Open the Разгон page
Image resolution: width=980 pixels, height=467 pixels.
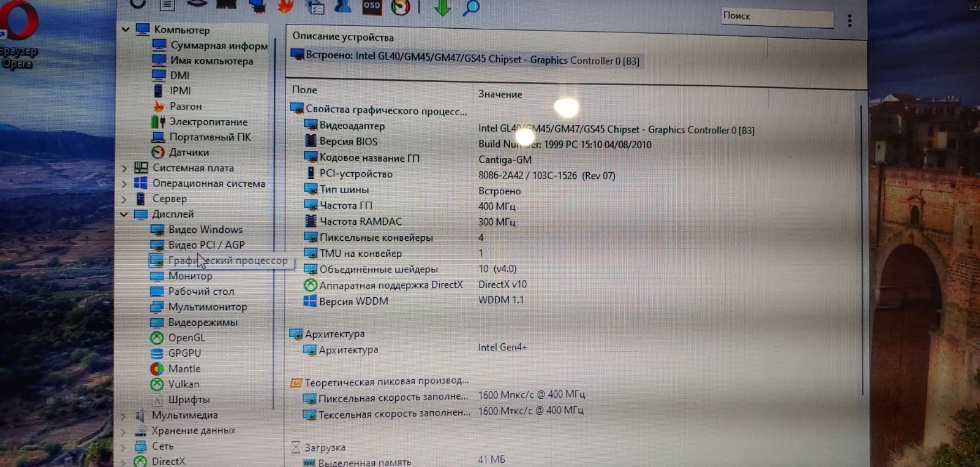point(176,106)
